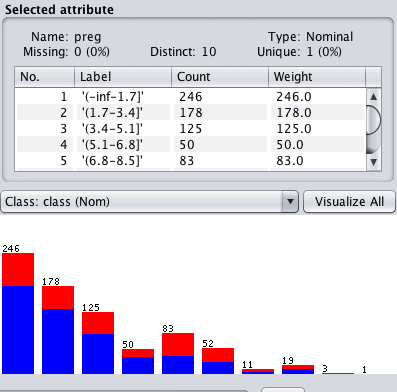The height and width of the screenshot is (392, 397).
Task: Click the histogram bar labeled 11
Action: [x=258, y=371]
